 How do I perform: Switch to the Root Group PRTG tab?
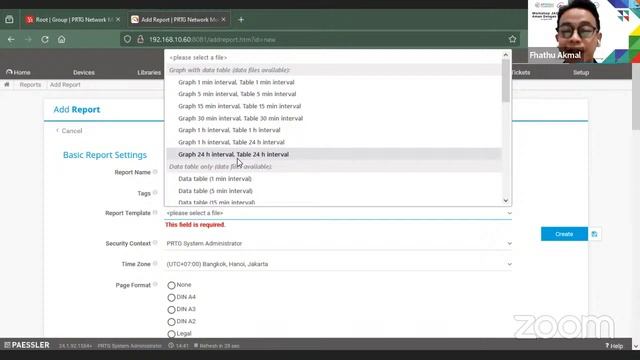[x=72, y=20]
